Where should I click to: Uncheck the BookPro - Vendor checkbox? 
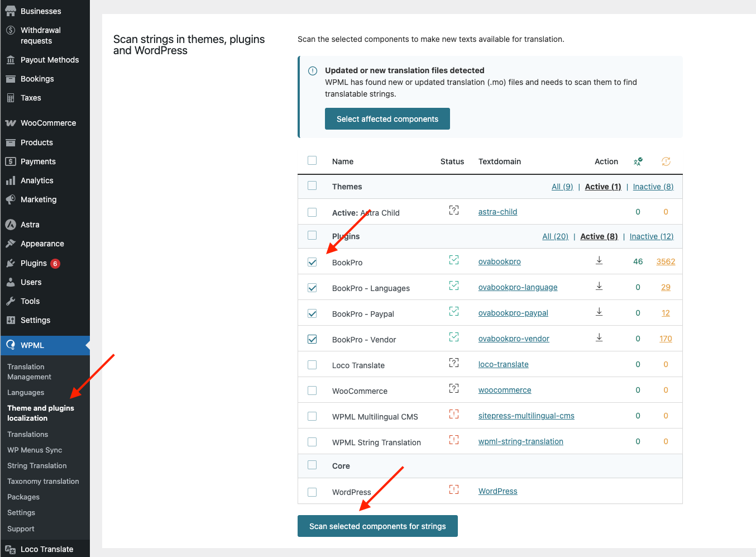click(312, 339)
